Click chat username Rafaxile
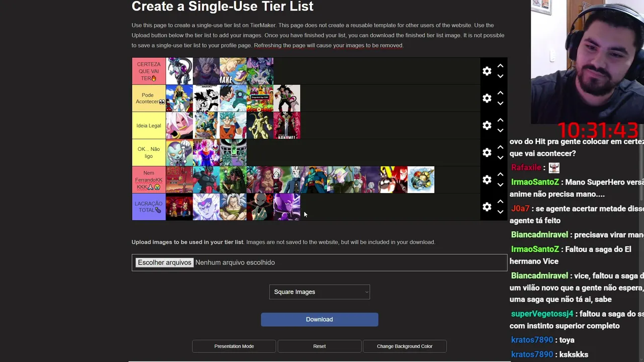The height and width of the screenshot is (362, 644). pos(526,167)
